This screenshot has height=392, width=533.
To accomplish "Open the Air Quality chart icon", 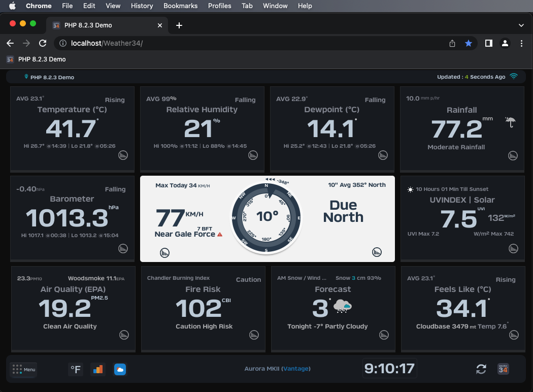I will click(x=124, y=335).
